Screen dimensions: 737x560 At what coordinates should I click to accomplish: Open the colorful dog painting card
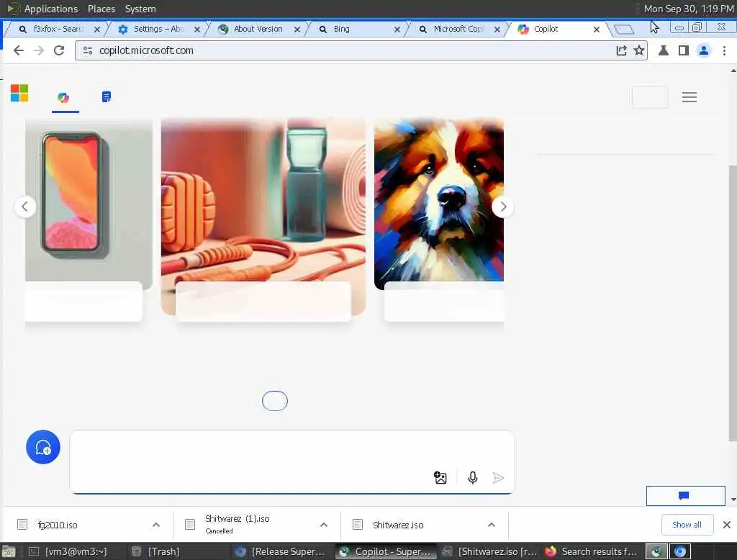438,203
